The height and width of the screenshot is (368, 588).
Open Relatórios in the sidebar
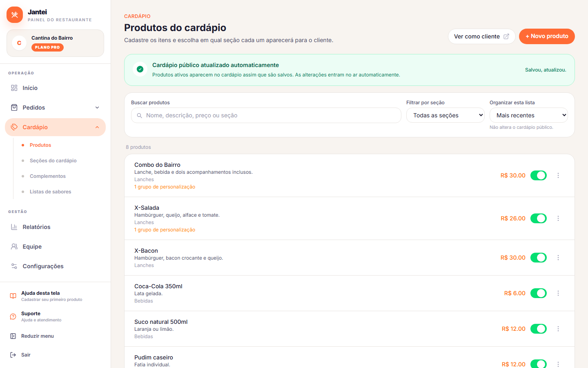click(56, 227)
